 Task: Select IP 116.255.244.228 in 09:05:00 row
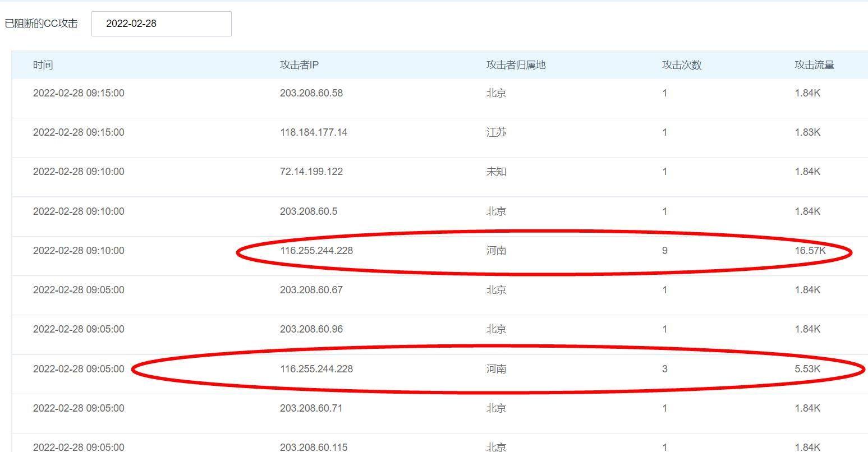pyautogui.click(x=316, y=369)
